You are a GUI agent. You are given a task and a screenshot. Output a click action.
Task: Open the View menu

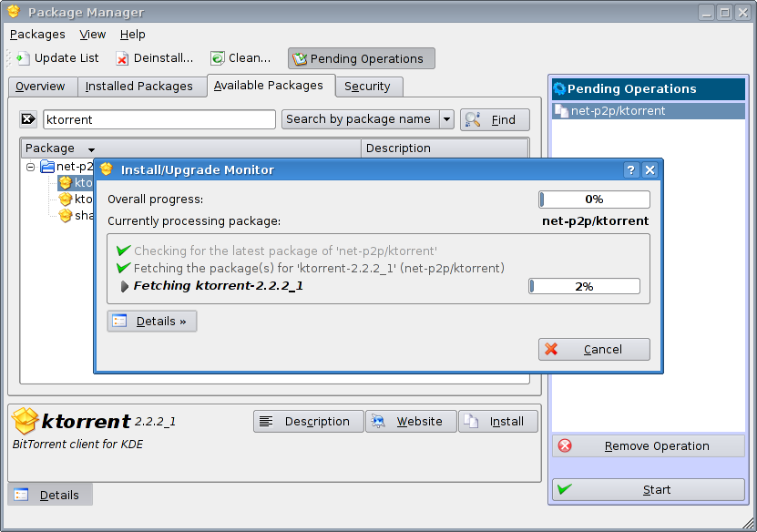[x=92, y=35]
